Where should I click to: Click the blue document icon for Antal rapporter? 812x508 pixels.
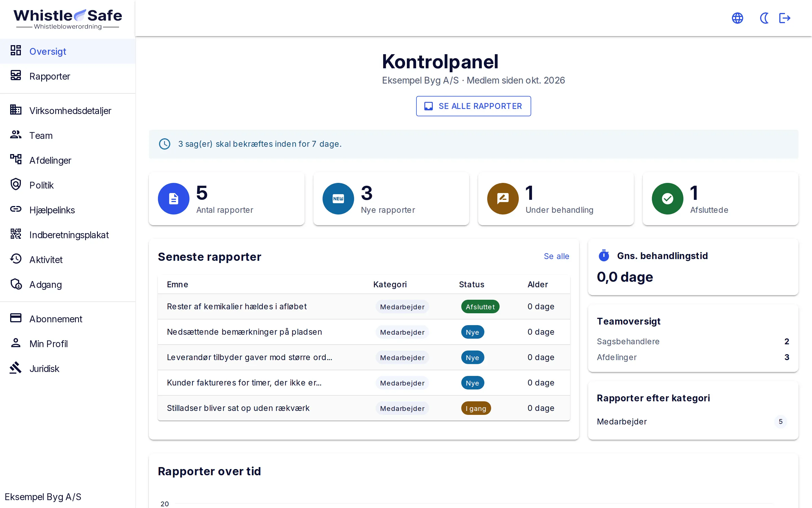pos(173,199)
